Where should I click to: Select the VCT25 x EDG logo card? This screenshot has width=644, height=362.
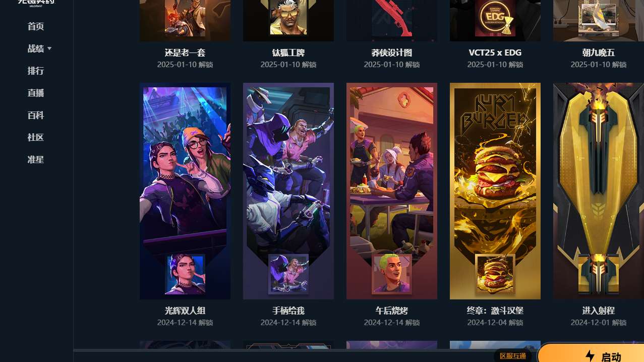[x=495, y=21]
